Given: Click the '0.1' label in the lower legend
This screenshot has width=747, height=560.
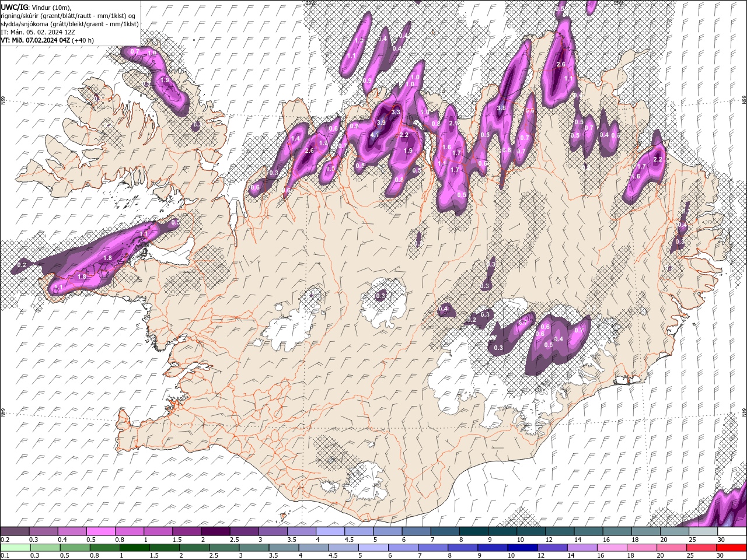Looking at the screenshot, I should pyautogui.click(x=5, y=556).
